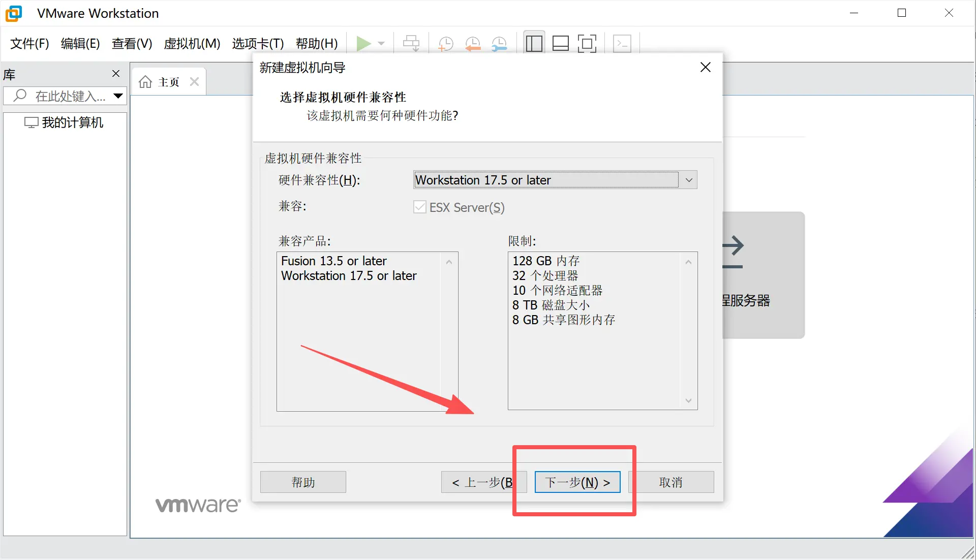Enter full screen mode icon
The height and width of the screenshot is (560, 976).
(587, 44)
